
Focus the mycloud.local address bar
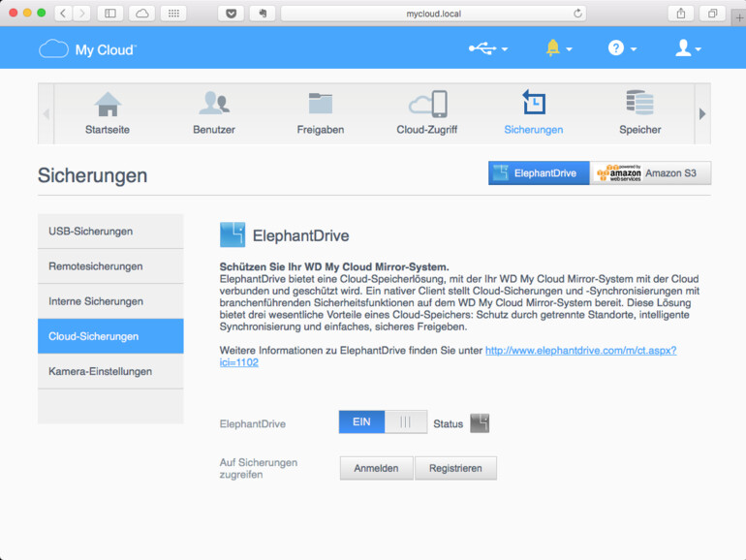433,14
